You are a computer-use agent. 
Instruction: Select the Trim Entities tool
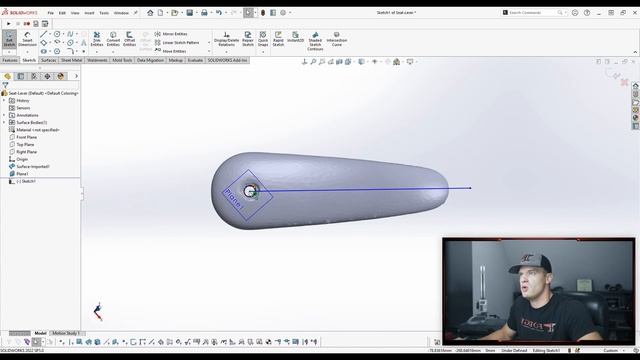click(x=97, y=40)
